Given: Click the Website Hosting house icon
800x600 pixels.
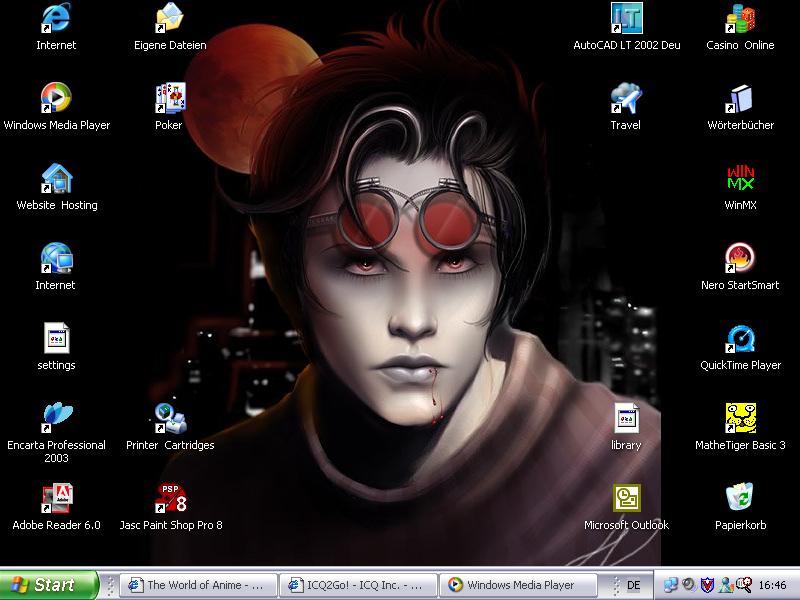Looking at the screenshot, I should click(56, 178).
